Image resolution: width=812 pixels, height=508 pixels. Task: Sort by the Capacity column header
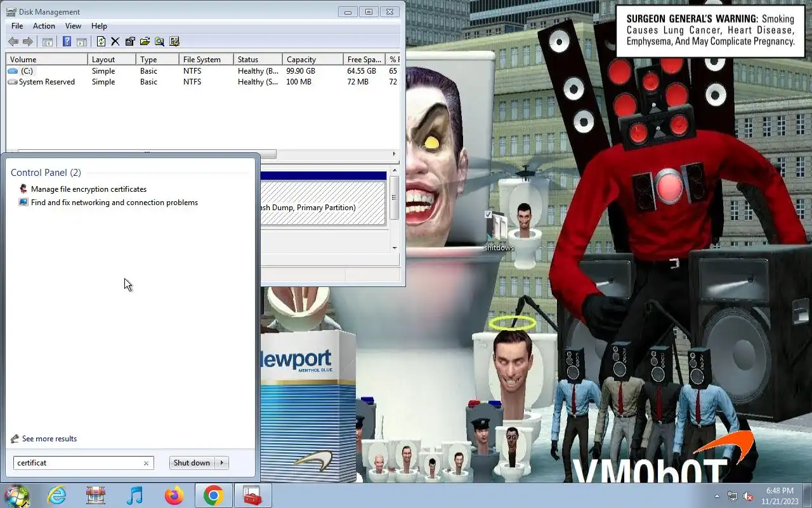coord(312,60)
